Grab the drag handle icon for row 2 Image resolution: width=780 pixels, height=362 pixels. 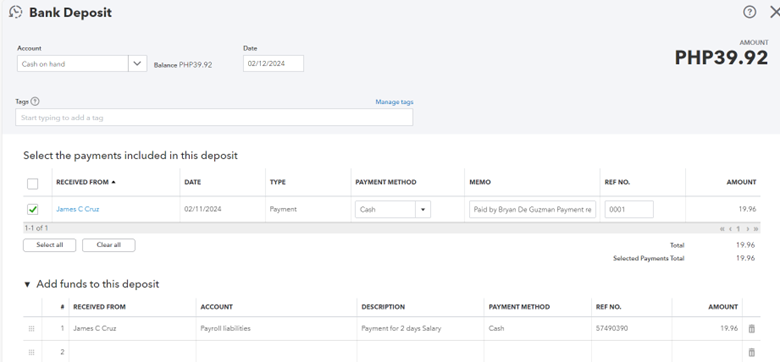tap(31, 352)
